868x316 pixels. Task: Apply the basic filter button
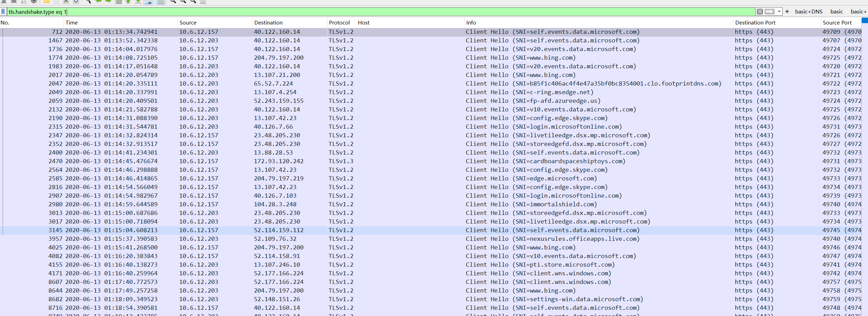836,12
